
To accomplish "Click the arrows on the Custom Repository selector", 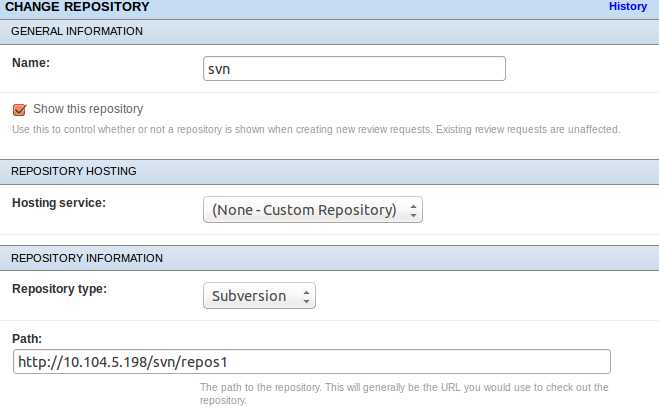I will pyautogui.click(x=414, y=210).
